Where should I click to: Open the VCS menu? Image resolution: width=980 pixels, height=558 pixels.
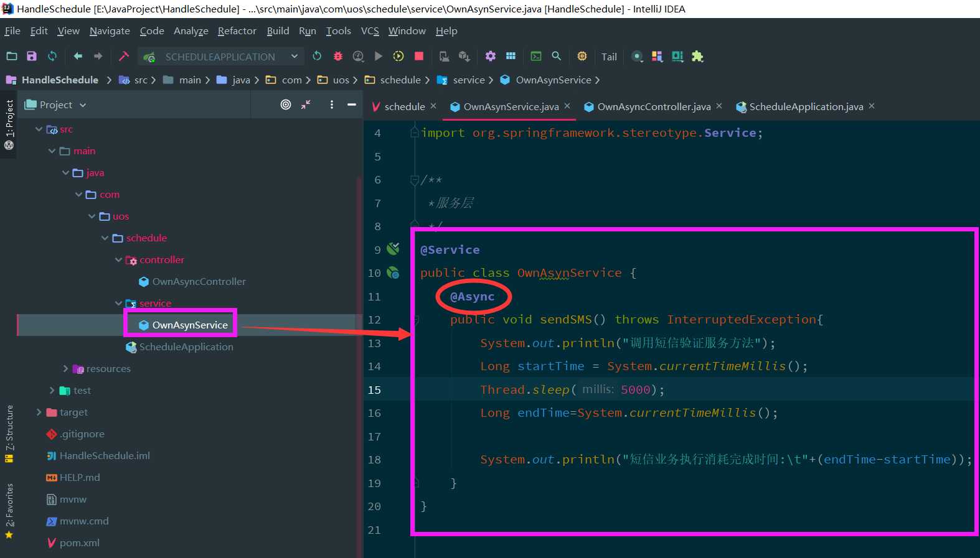[x=370, y=30]
